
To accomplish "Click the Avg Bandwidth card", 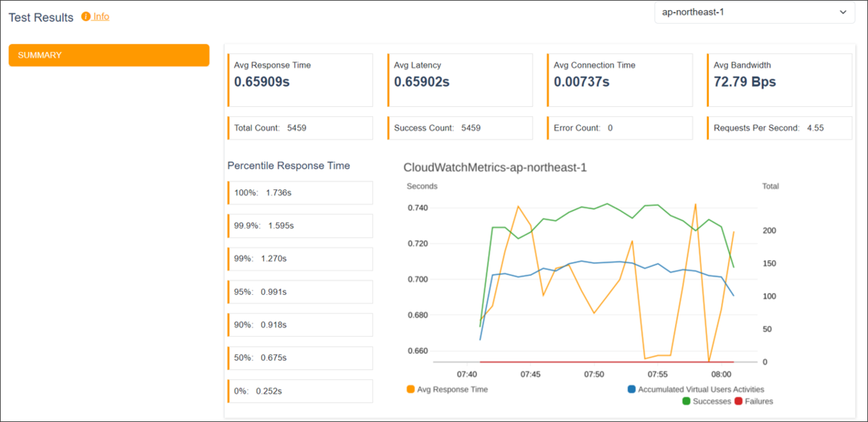I will [x=780, y=79].
